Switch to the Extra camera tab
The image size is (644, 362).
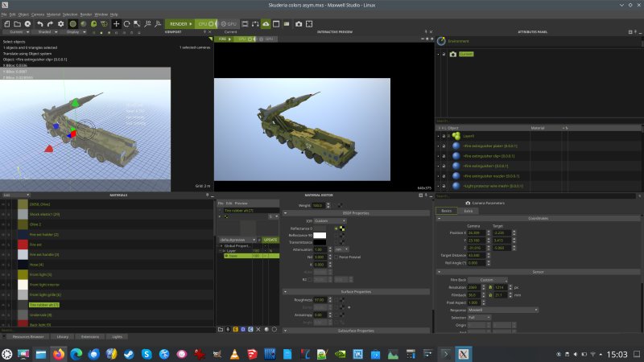(x=469, y=211)
